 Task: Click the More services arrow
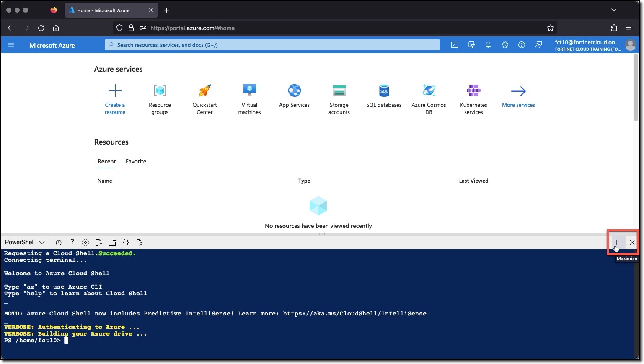[518, 91]
